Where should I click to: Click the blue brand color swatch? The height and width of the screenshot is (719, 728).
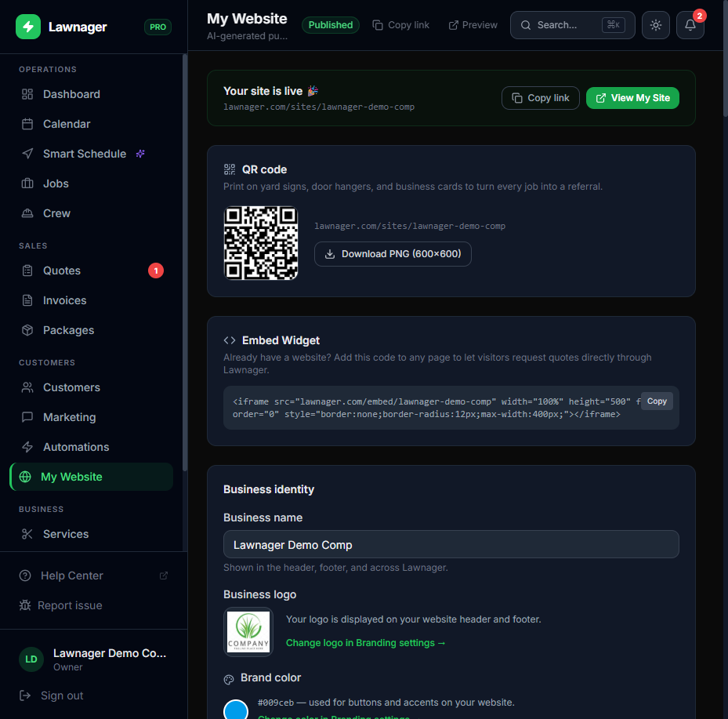pos(236,710)
